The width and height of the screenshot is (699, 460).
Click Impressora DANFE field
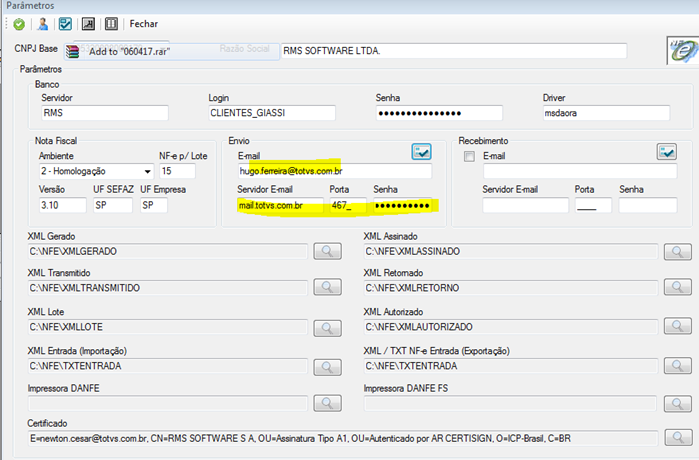168,404
